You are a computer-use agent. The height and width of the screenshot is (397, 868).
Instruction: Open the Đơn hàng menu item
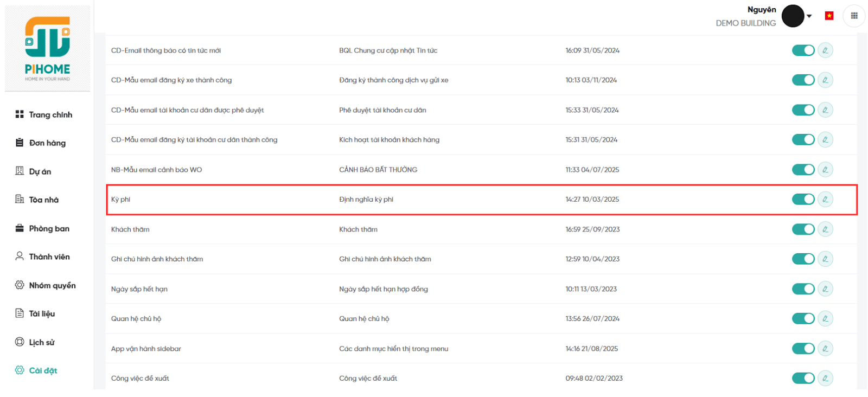pos(47,143)
